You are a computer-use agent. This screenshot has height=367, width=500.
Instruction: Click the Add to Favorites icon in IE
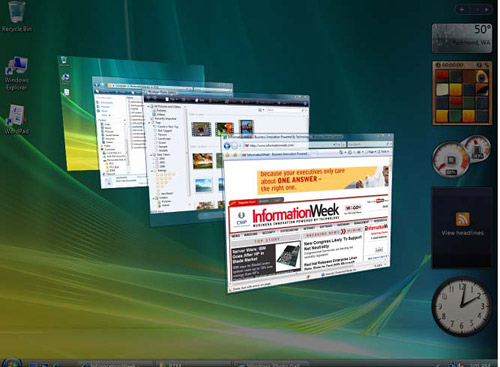pos(235,155)
